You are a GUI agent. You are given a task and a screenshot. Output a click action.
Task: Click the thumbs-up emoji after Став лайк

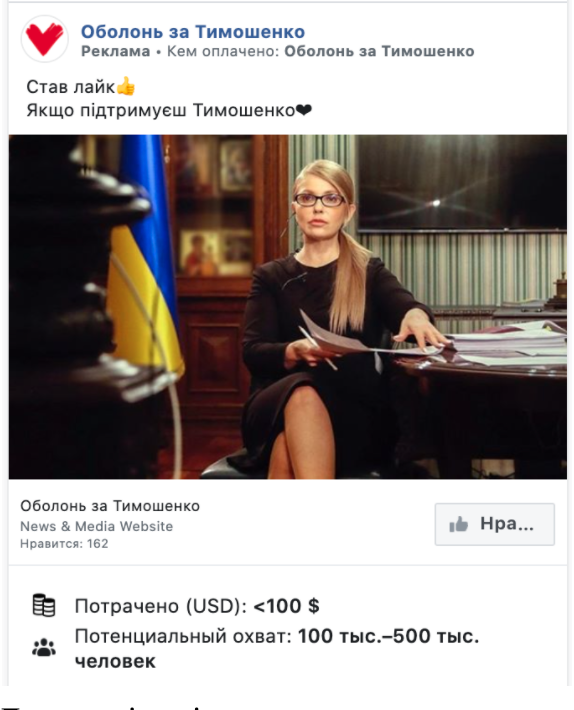126,86
